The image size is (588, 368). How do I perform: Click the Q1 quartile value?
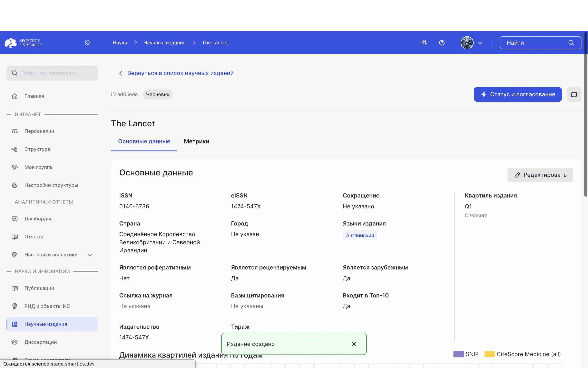pyautogui.click(x=468, y=206)
